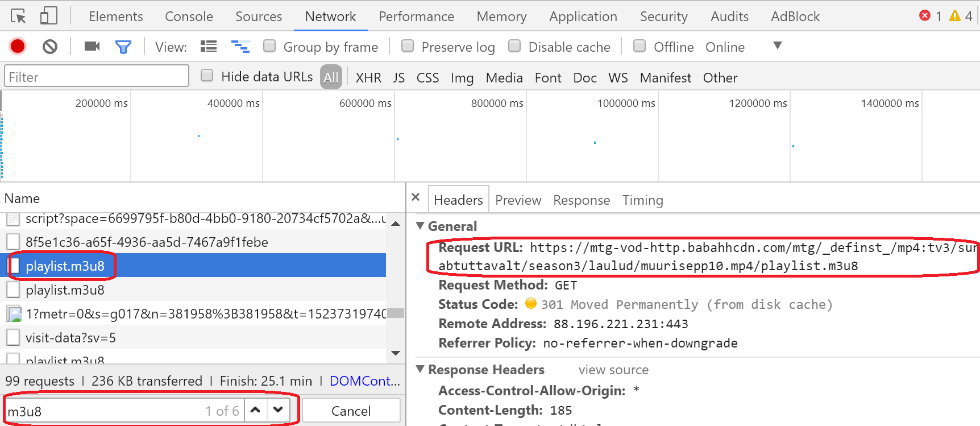
Task: Cancel the m3u8 search
Action: [351, 411]
